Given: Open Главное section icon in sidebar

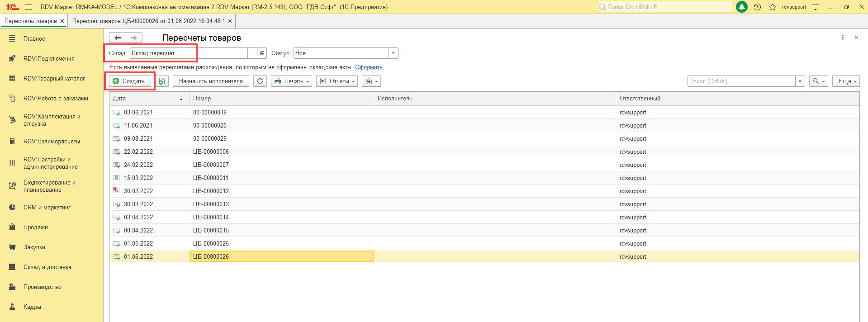Looking at the screenshot, I should tap(12, 38).
